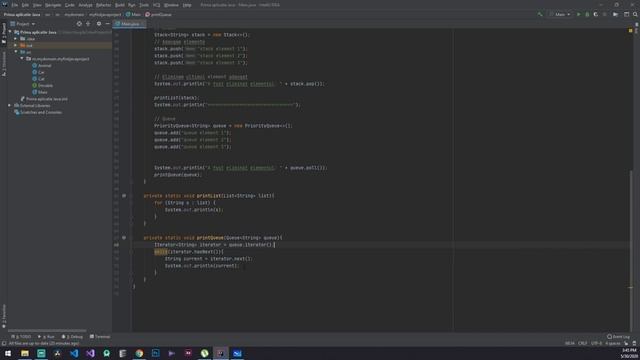Click the IntelliJ IDEA taskbar icon
The width and height of the screenshot is (640, 360).
tap(221, 353)
